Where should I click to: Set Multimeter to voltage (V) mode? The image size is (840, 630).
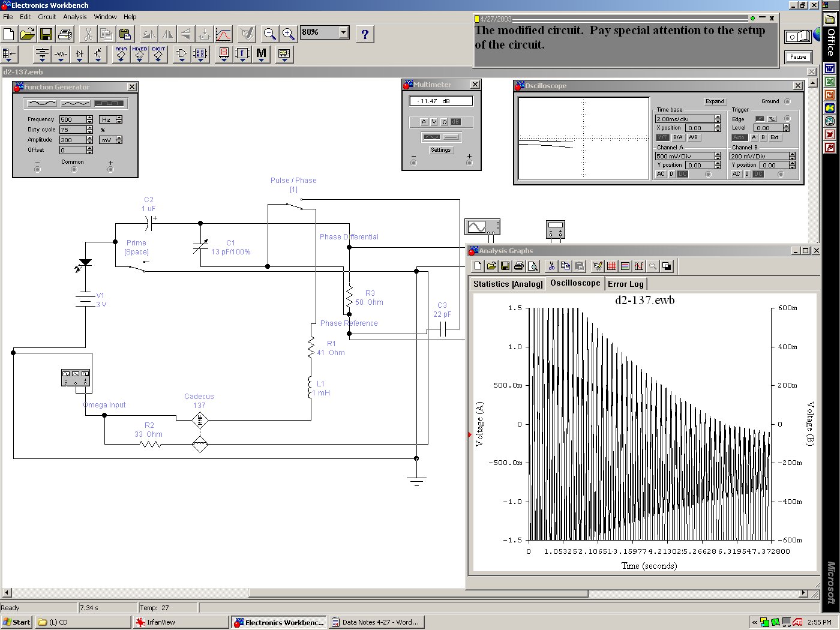point(434,122)
